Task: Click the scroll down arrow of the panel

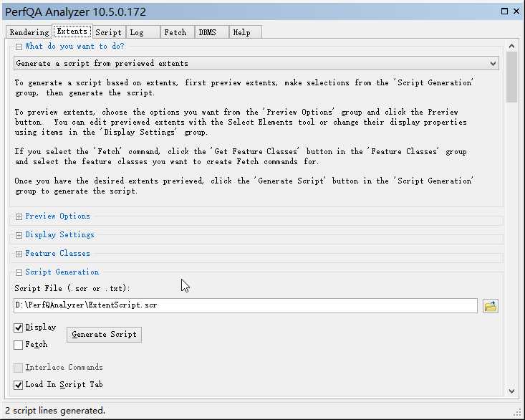Action: tap(511, 391)
